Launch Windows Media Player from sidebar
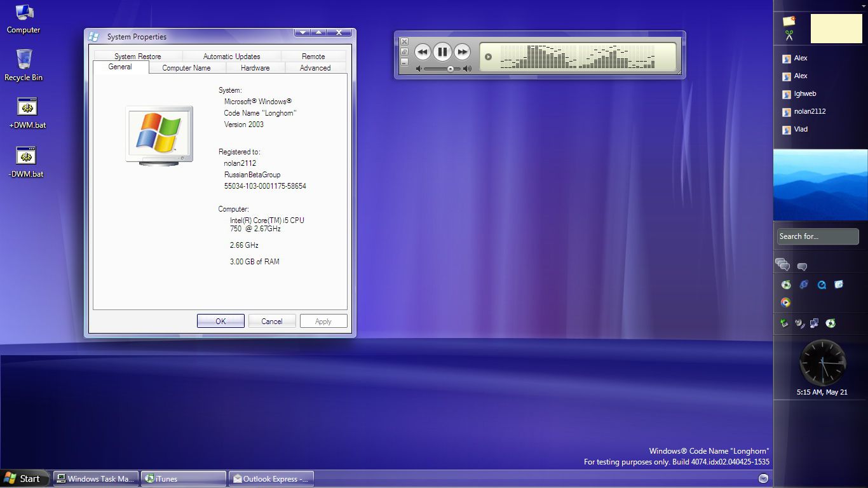868x488 pixels. (x=786, y=302)
